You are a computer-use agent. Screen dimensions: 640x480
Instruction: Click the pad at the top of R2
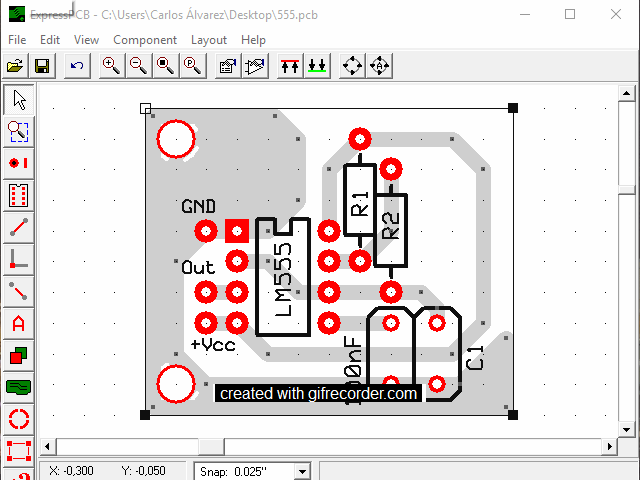(391, 169)
